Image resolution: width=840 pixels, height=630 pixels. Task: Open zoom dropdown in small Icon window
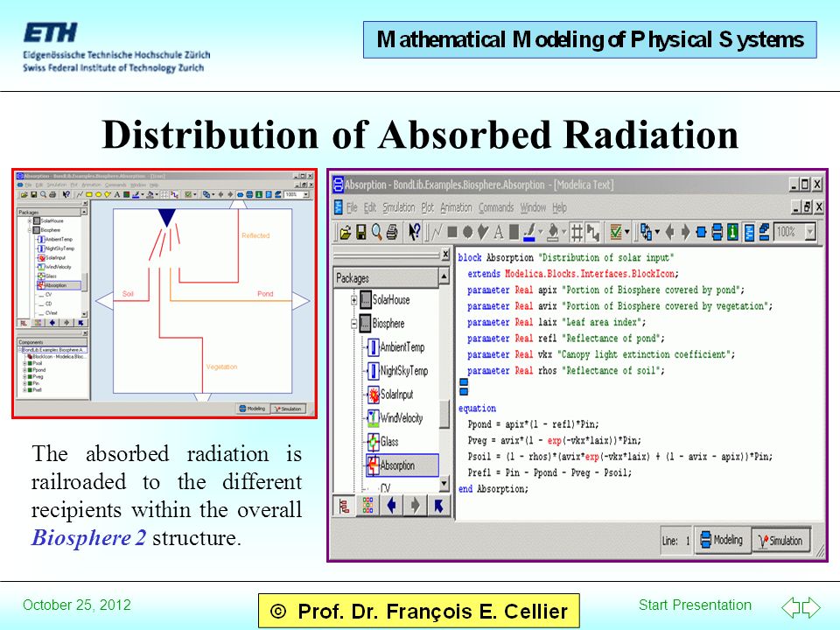pos(306,194)
